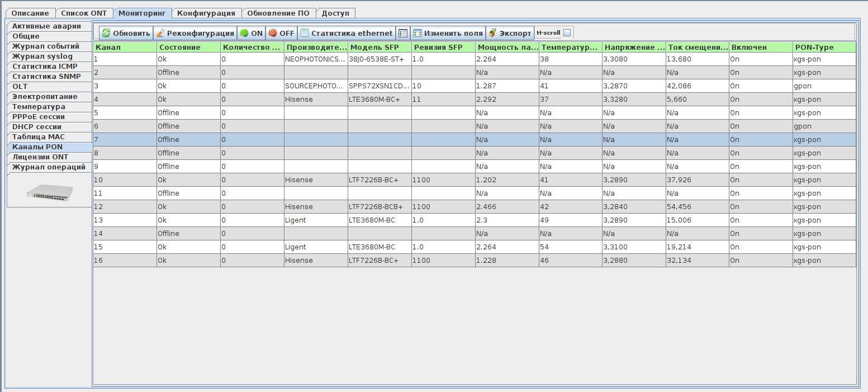Open Журнал событий in side menu
This screenshot has width=868, height=392.
[46, 46]
